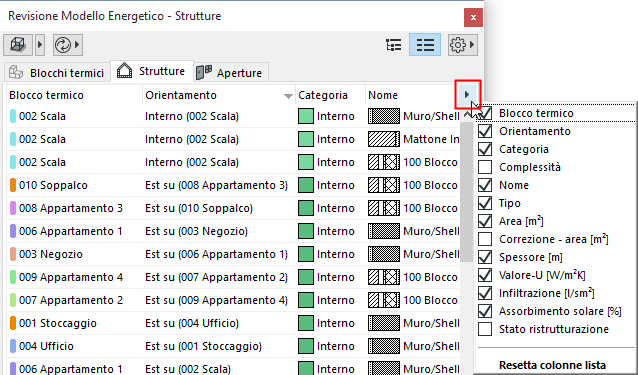
Task: Click 'Est su (009 Appartamento 4)' cell
Action: [216, 300]
